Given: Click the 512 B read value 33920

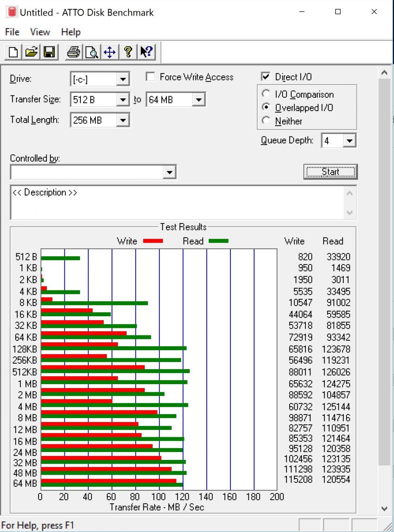Looking at the screenshot, I should [338, 256].
